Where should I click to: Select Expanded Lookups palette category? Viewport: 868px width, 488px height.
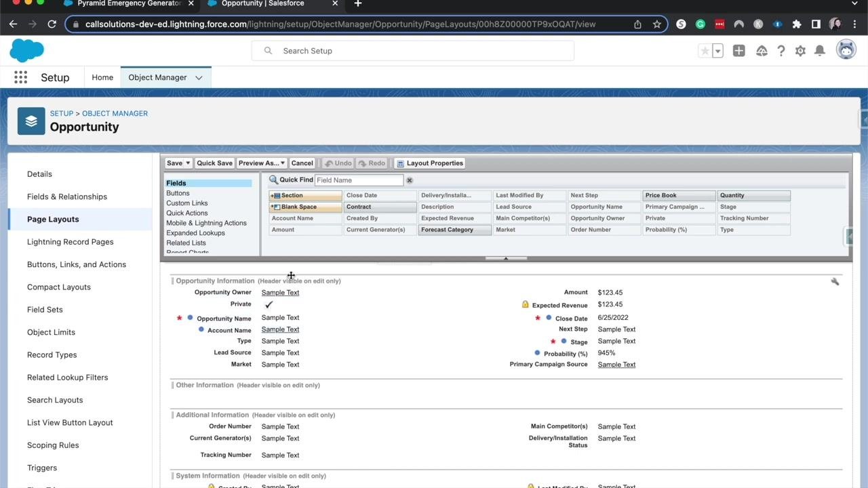(195, 233)
